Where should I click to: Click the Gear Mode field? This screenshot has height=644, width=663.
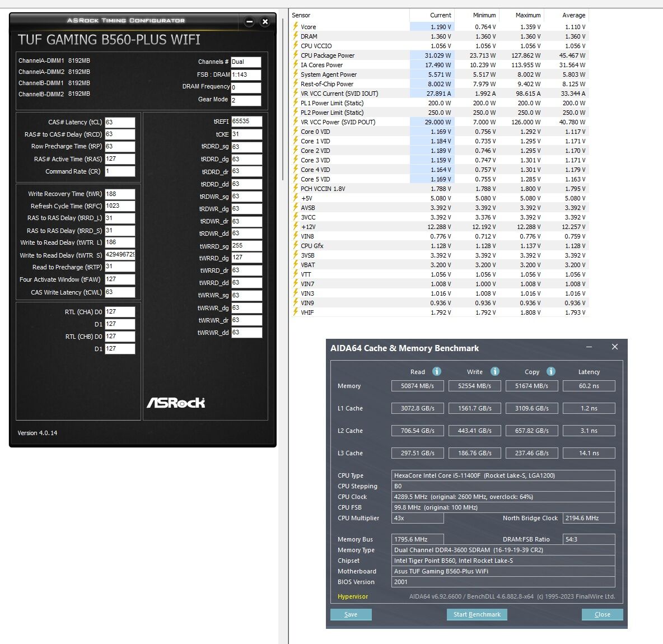(246, 101)
